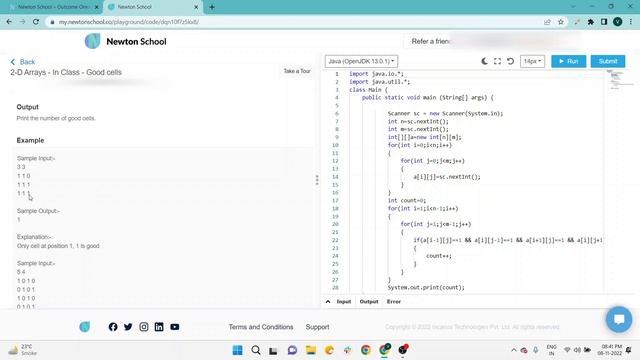The height and width of the screenshot is (360, 640).
Task: Click the Newton School logo
Action: click(x=126, y=41)
